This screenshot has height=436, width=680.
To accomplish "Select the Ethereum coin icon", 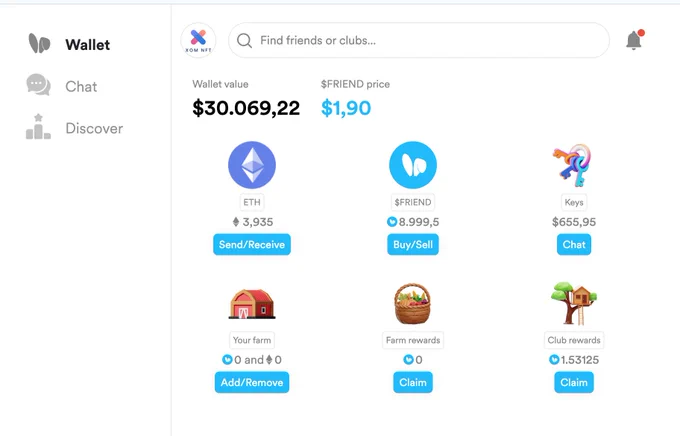I will (x=252, y=165).
